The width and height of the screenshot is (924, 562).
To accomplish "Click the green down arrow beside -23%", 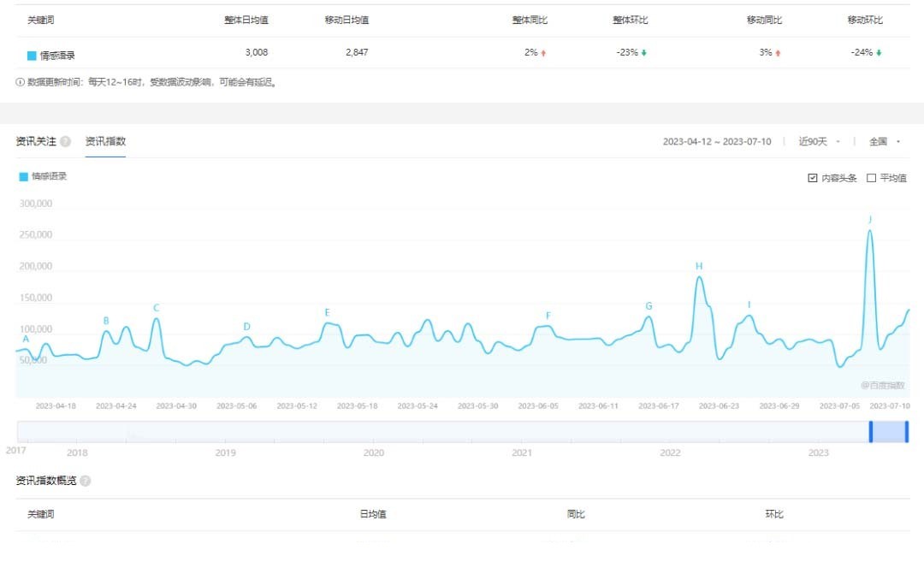I will tap(644, 53).
